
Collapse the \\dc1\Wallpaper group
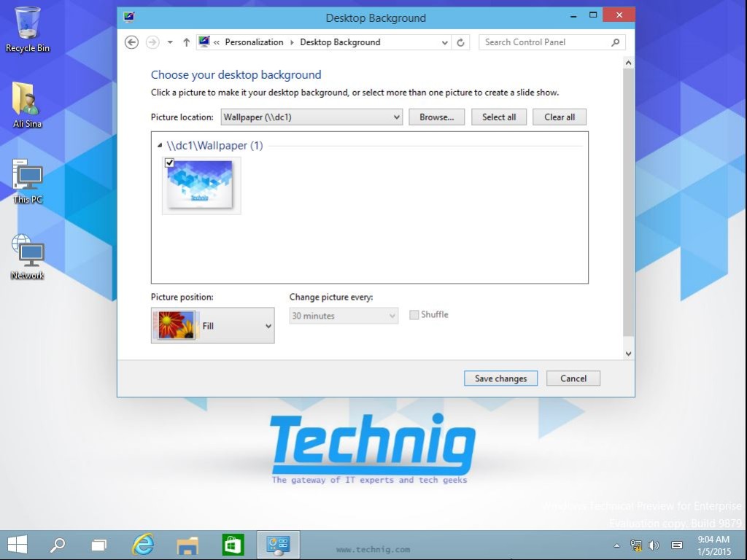160,145
